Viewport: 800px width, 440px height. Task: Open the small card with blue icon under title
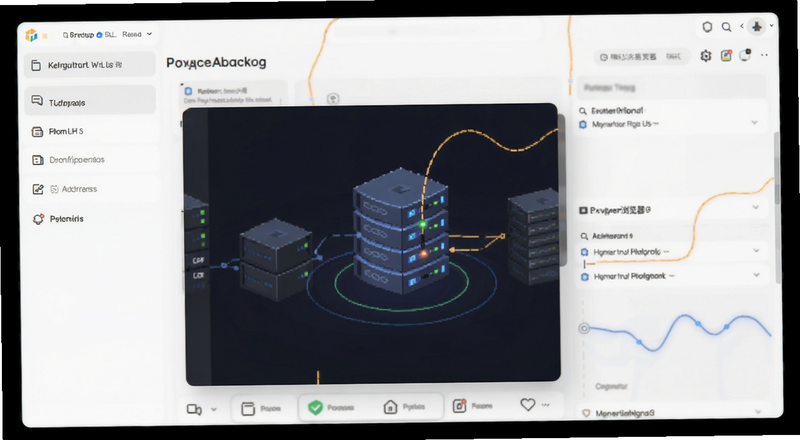click(x=234, y=94)
